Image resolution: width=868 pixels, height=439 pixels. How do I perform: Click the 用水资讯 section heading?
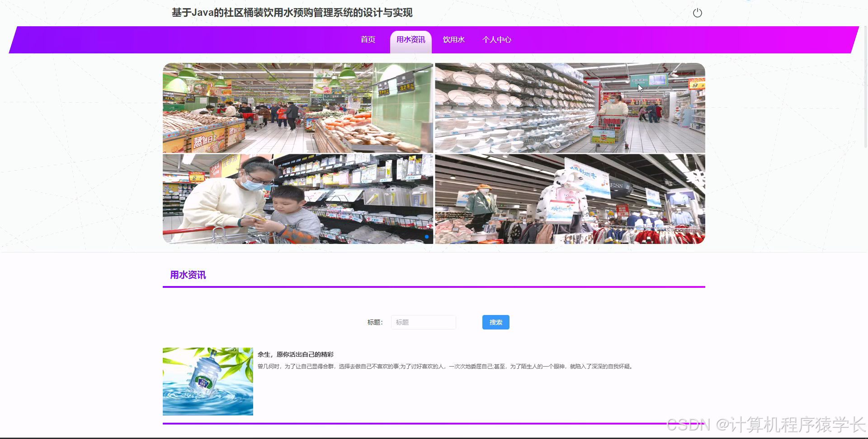[x=188, y=275]
